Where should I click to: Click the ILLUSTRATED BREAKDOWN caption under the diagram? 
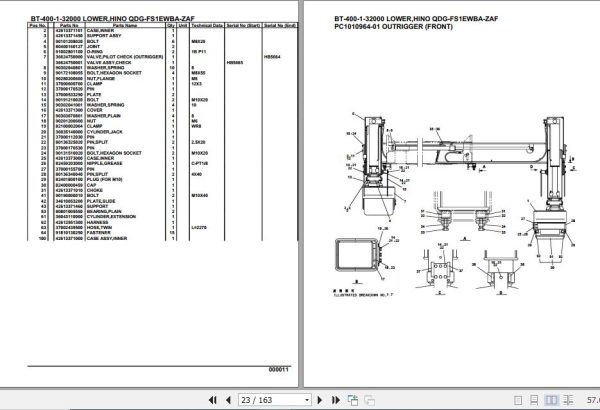point(363,295)
